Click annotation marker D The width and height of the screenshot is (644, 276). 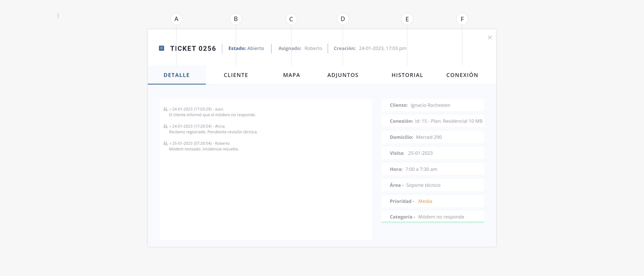tap(343, 19)
